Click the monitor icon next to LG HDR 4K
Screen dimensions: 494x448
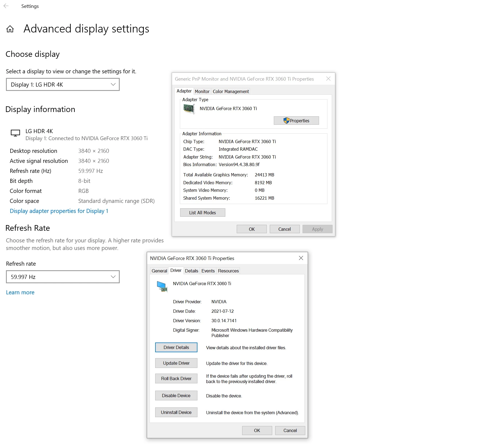click(x=15, y=133)
